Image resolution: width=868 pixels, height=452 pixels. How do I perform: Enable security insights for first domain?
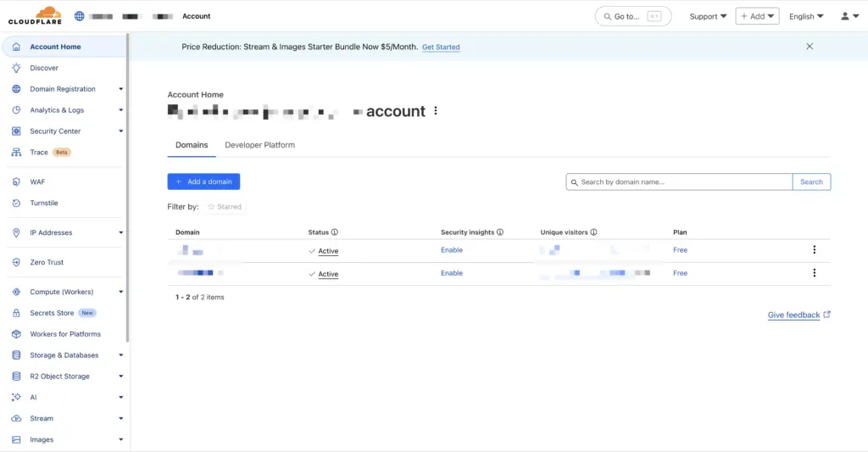[x=452, y=250]
